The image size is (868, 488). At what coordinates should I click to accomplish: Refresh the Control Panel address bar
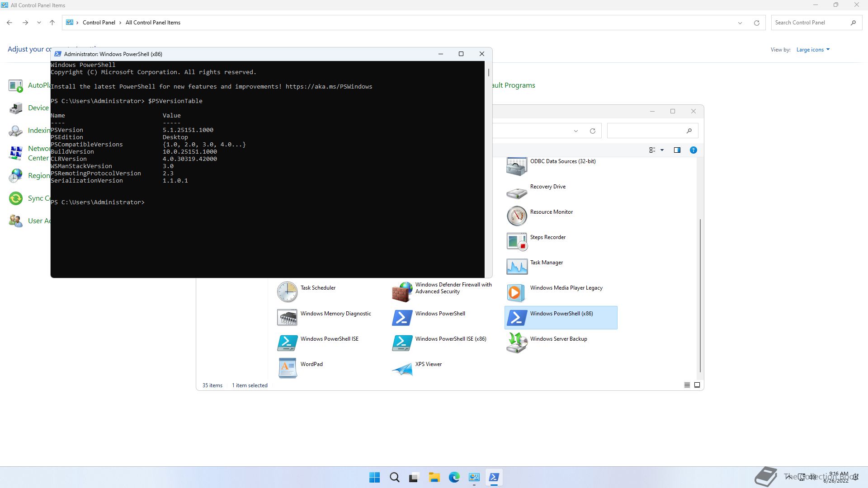point(756,23)
